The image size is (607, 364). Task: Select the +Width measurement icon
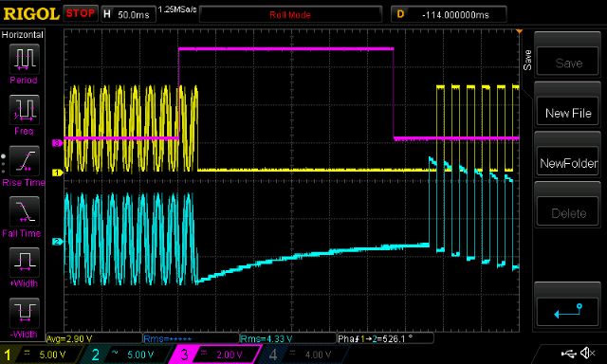point(24,262)
